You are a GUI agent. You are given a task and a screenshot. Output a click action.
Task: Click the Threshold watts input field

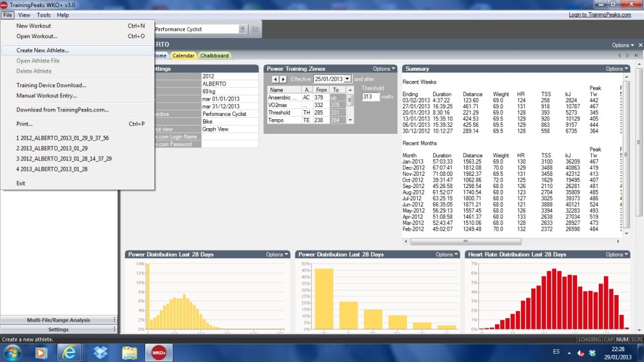pyautogui.click(x=369, y=97)
